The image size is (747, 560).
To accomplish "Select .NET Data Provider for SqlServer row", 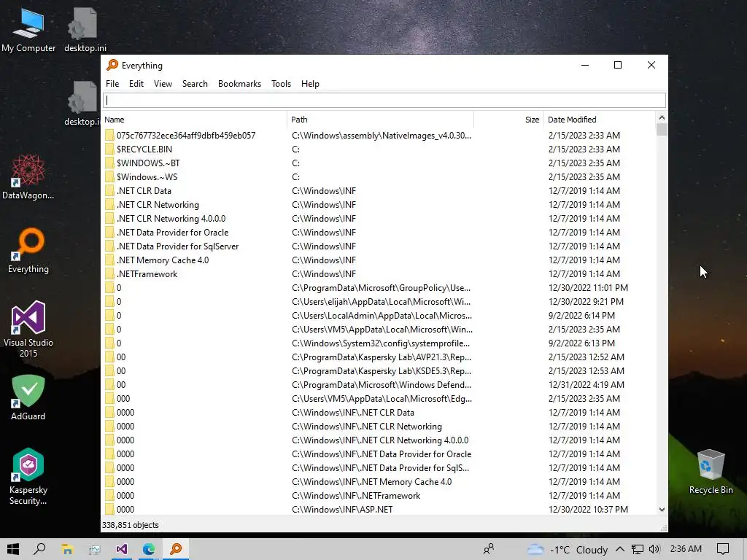I will coord(379,246).
